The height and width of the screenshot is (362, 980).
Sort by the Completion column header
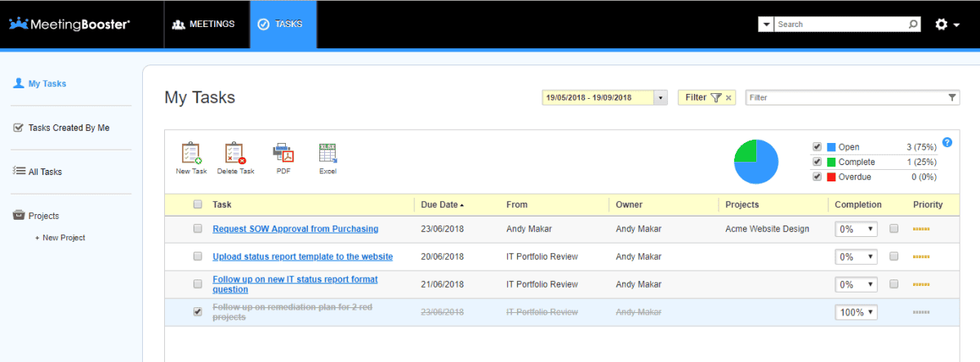pyautogui.click(x=857, y=204)
